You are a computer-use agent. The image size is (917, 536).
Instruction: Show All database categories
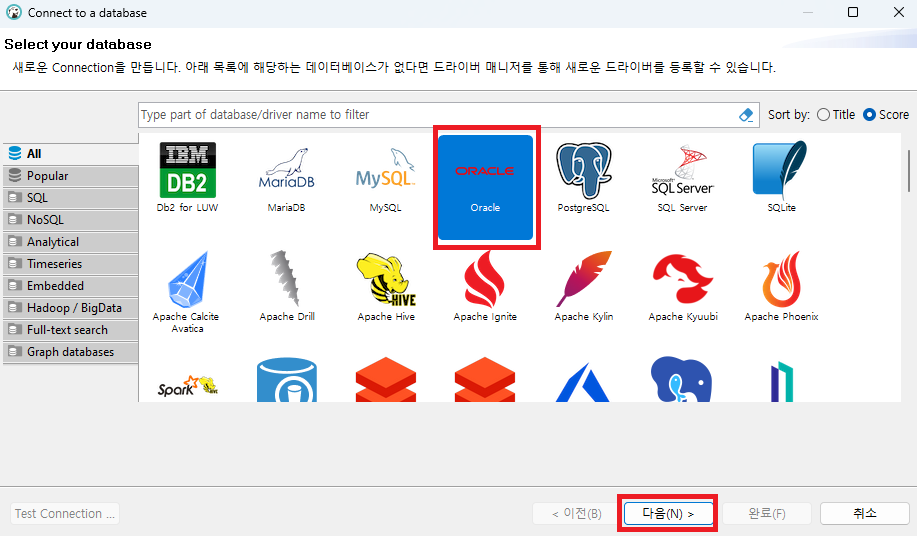click(71, 154)
